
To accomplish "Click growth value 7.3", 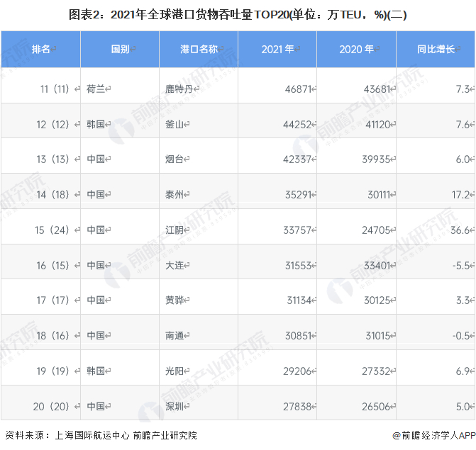I will [x=463, y=89].
